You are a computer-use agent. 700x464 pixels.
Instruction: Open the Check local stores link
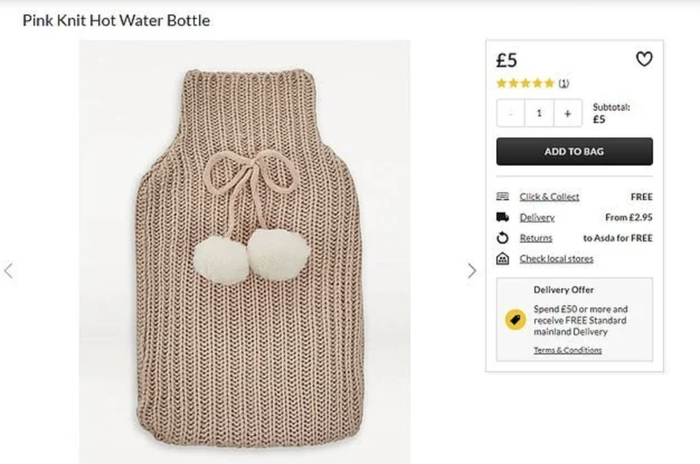[x=556, y=259]
